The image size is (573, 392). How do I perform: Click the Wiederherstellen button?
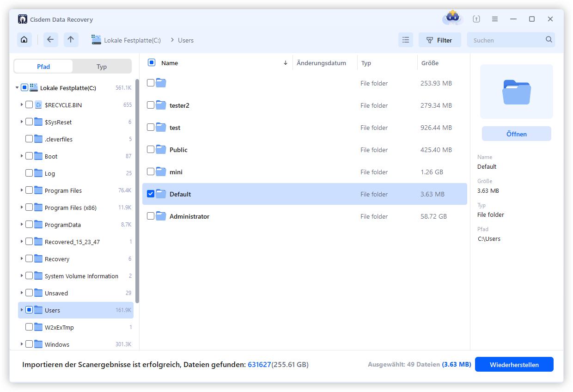[514, 364]
